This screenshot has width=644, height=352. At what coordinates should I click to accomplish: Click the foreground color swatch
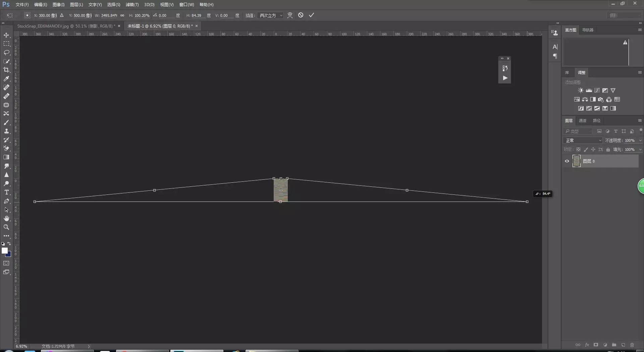click(5, 251)
